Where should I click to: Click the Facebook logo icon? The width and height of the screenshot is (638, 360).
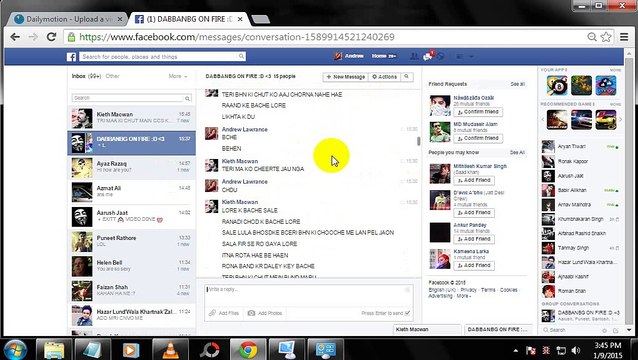[71, 57]
